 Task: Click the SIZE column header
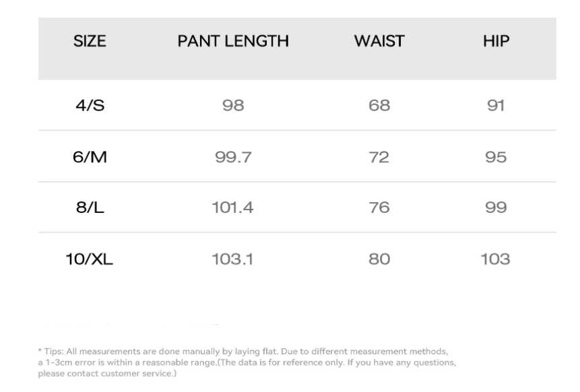90,42
